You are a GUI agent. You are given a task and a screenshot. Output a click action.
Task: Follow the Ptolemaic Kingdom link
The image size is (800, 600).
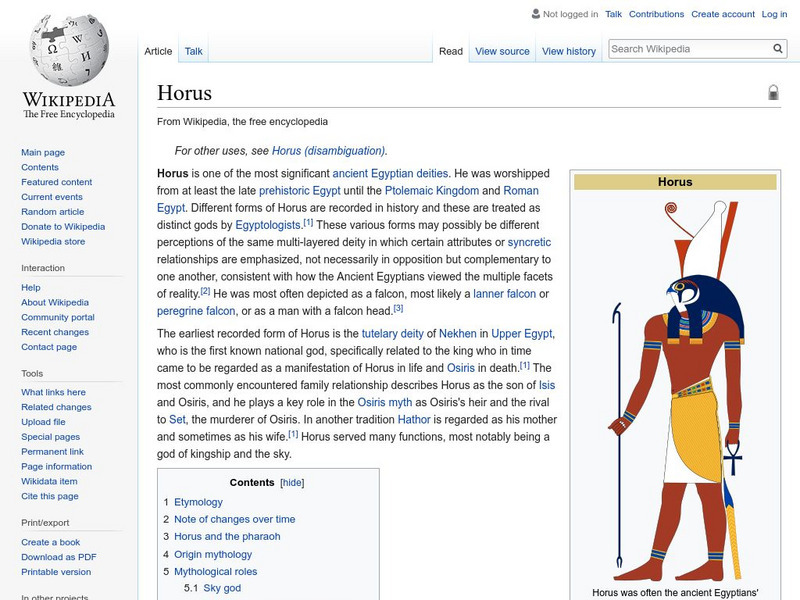[x=432, y=190]
